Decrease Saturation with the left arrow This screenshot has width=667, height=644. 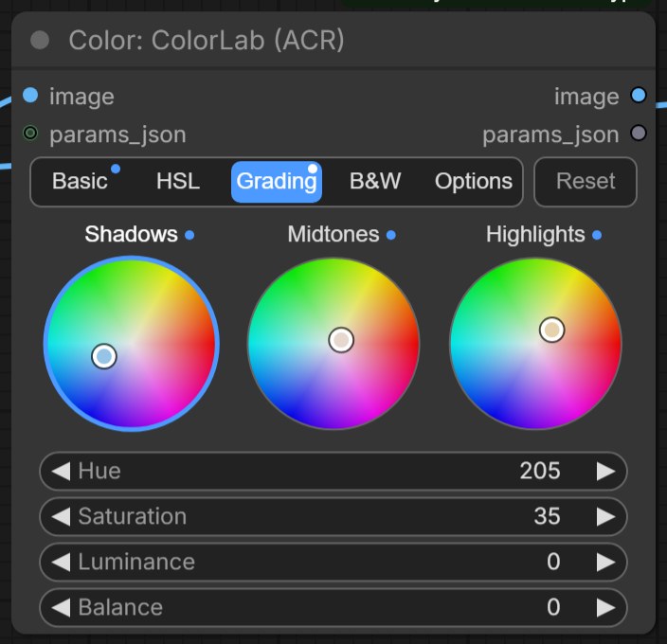[61, 517]
